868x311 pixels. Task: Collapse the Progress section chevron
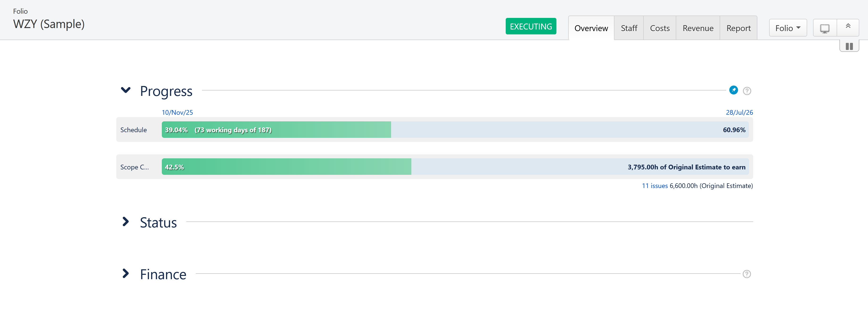click(126, 90)
